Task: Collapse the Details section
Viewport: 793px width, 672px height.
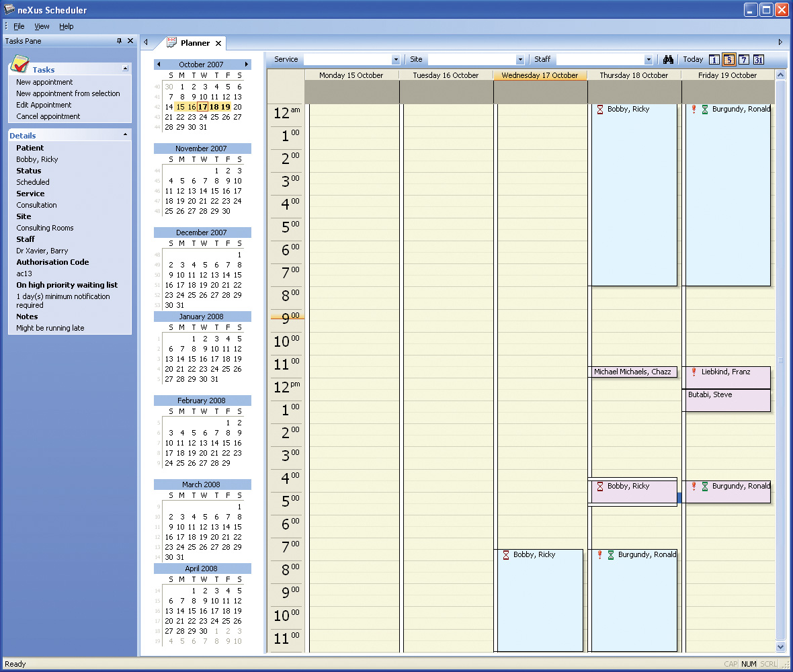Action: point(125,134)
